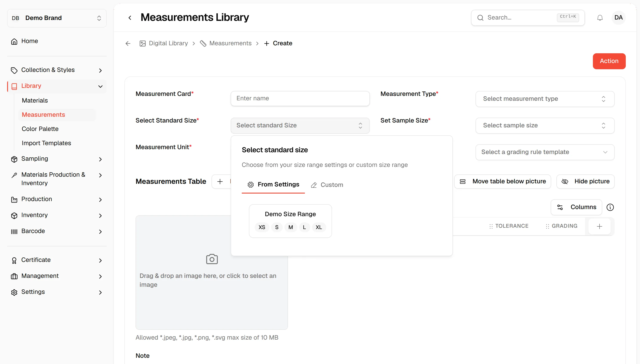This screenshot has height=364, width=640.
Task: Select the From Settings tab
Action: click(273, 185)
